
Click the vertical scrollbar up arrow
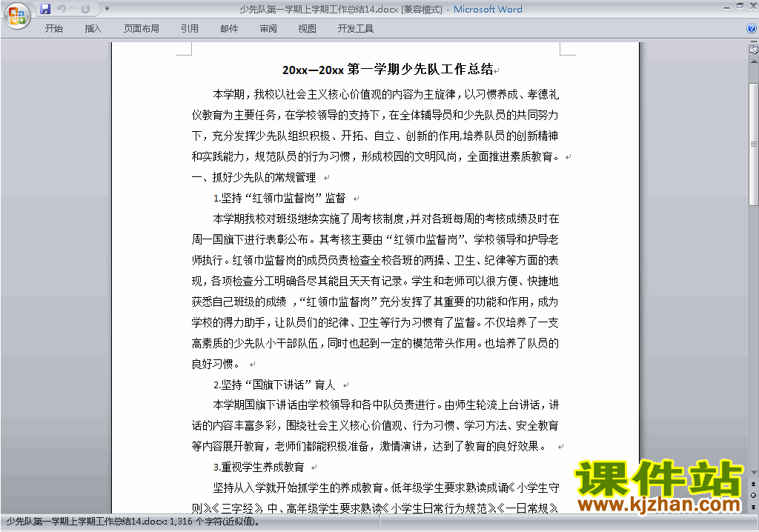753,61
